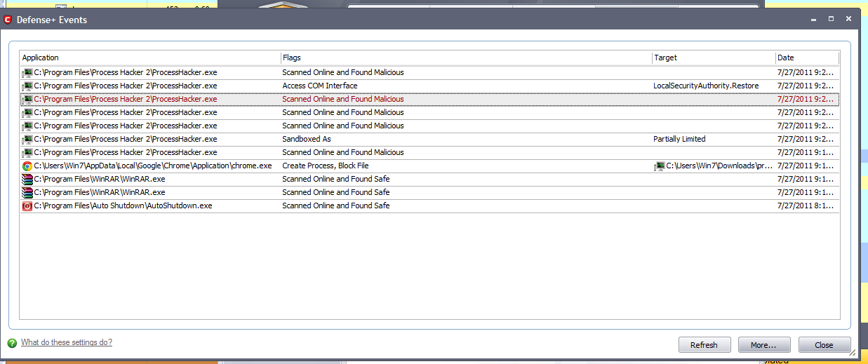Click the Refresh button
868x364 pixels.
(x=705, y=345)
